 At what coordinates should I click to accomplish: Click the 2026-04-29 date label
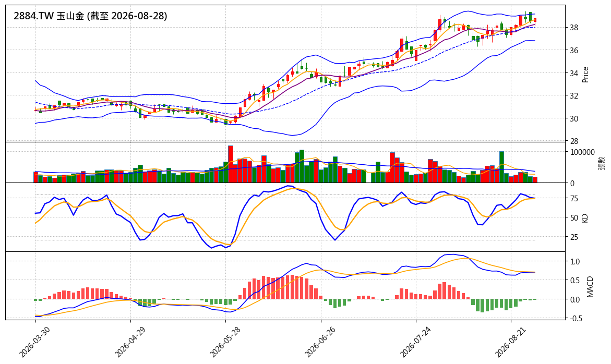130,342
